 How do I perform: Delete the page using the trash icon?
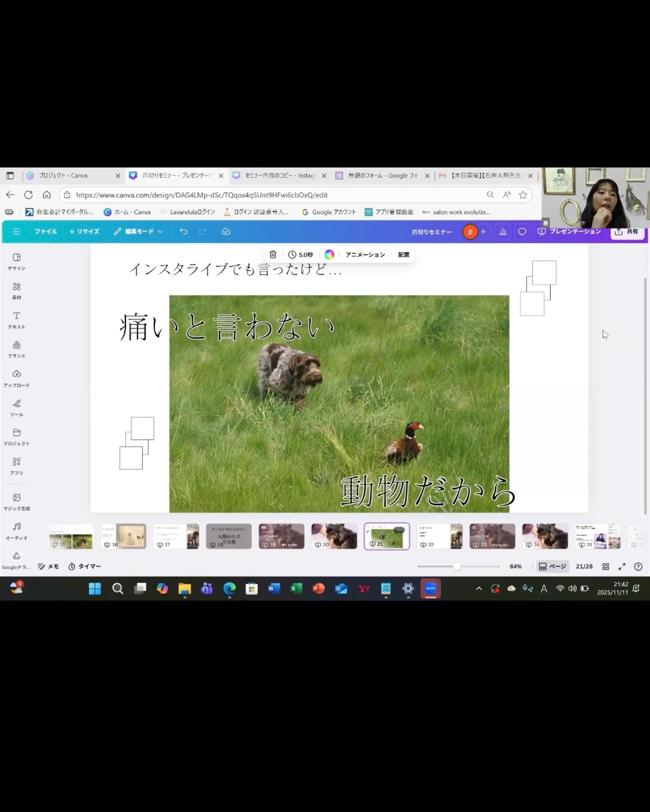273,255
